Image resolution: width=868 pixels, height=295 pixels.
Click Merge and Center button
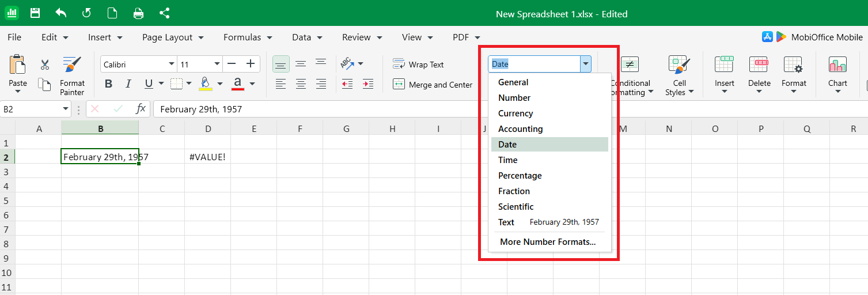click(433, 85)
